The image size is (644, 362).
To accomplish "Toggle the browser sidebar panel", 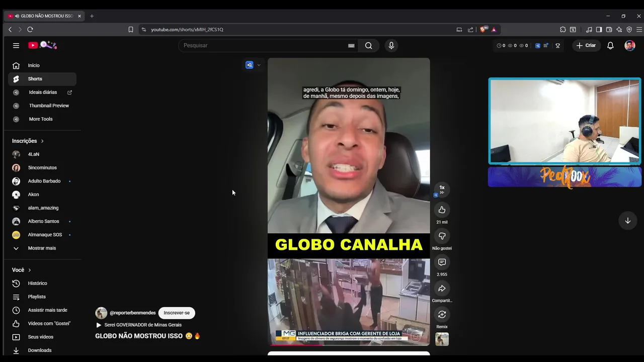I will click(599, 30).
